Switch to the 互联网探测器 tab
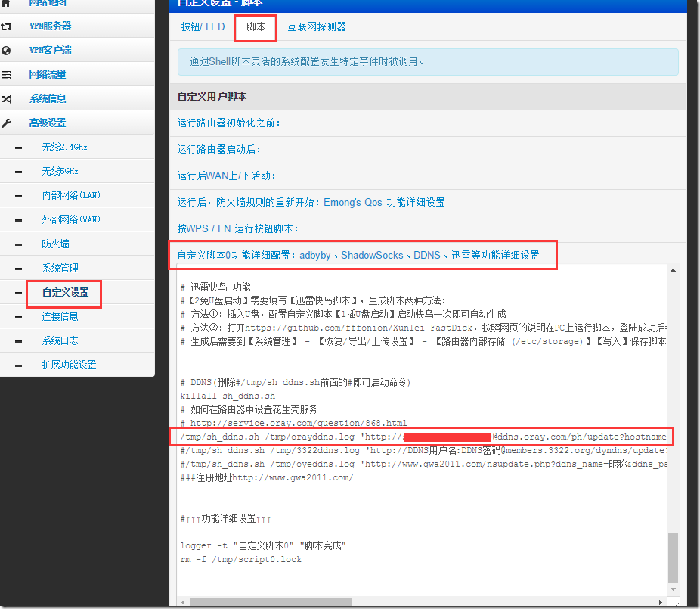700x609 pixels. [317, 26]
